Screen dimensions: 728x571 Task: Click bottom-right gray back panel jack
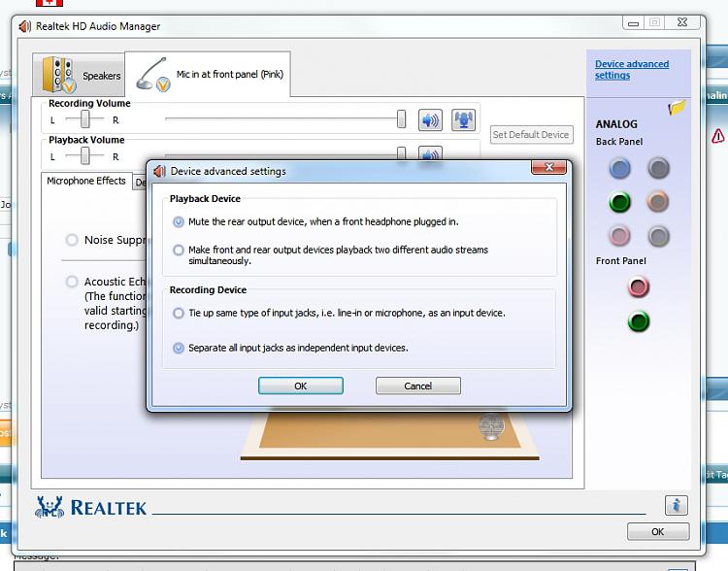click(x=658, y=236)
